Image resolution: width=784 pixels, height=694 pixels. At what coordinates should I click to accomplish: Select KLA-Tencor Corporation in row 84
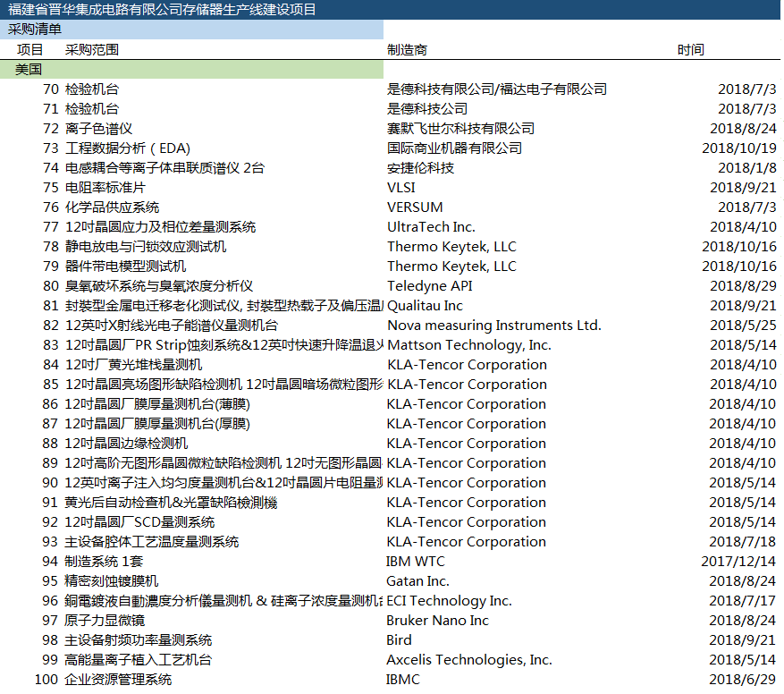(467, 365)
